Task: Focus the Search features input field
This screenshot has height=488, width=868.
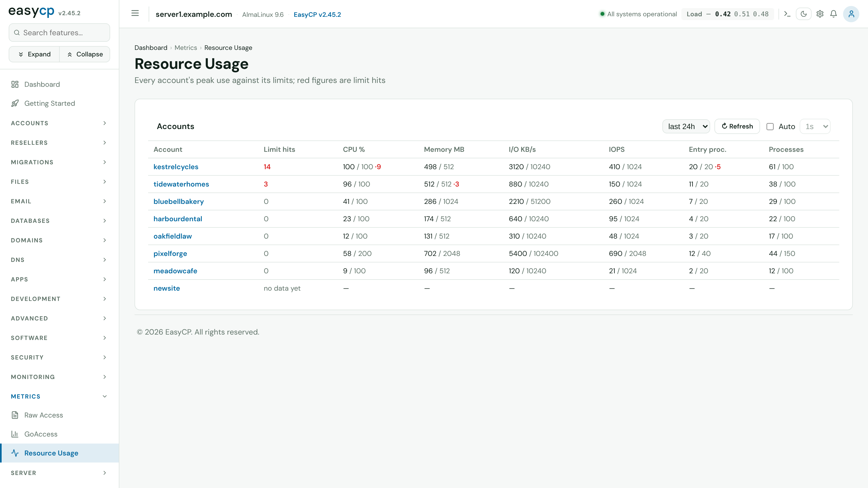Action: 59,33
